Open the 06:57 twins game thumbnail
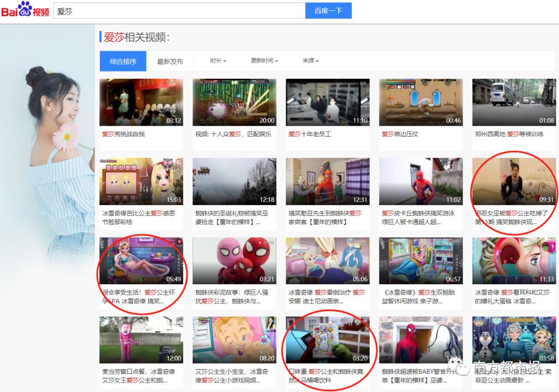The image size is (559, 392). pos(421,261)
